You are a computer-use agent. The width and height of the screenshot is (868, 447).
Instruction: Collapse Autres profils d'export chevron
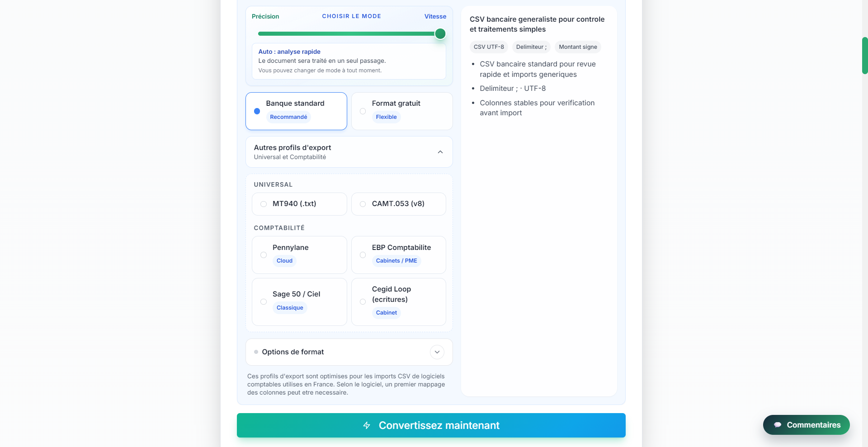pyautogui.click(x=440, y=152)
